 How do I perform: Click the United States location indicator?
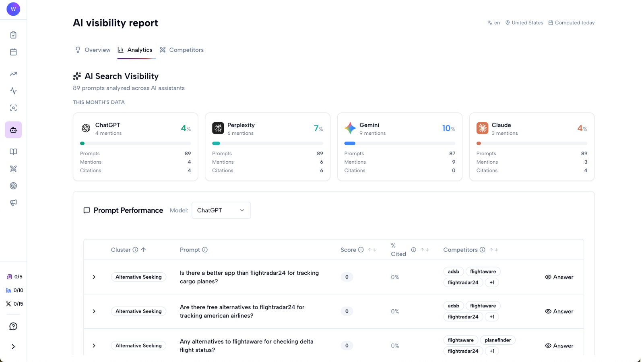coord(524,23)
